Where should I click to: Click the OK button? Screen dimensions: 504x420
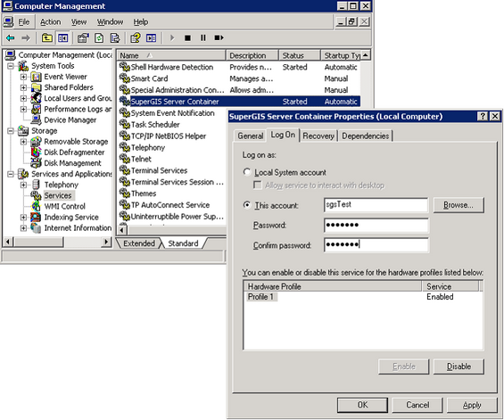pyautogui.click(x=362, y=405)
